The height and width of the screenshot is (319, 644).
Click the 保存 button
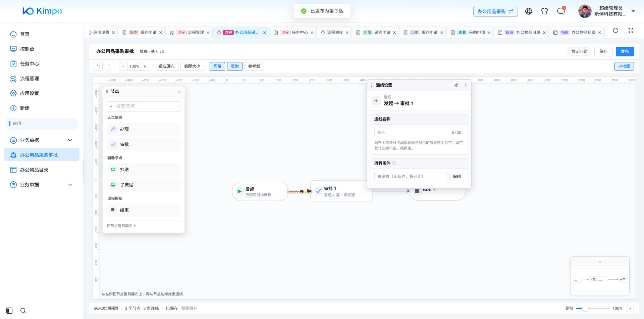click(x=603, y=51)
